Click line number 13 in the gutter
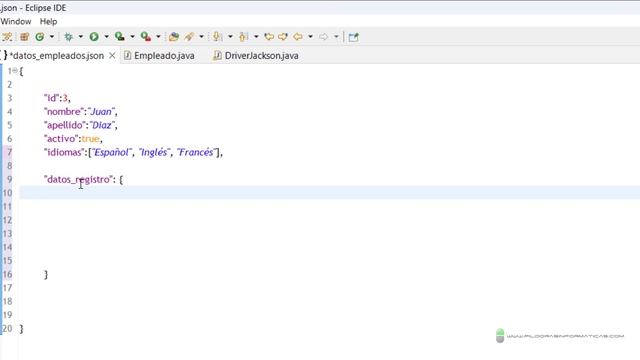The height and width of the screenshot is (360, 640). pyautogui.click(x=7, y=233)
